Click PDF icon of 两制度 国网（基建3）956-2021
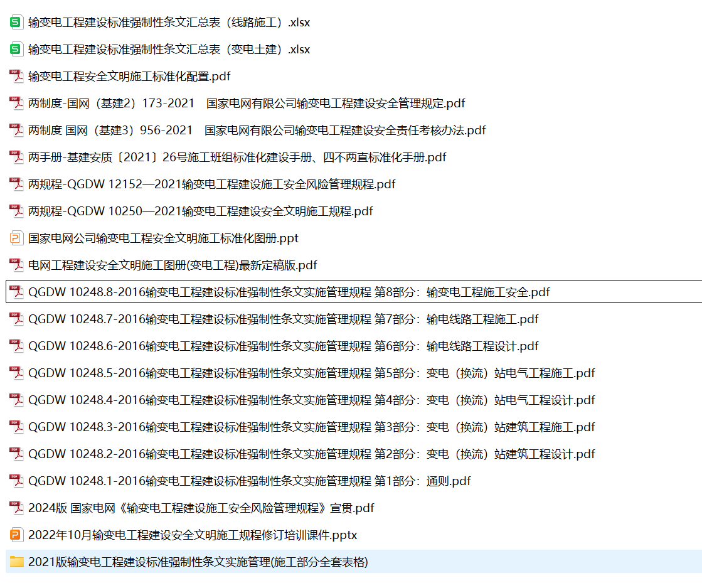 (x=16, y=130)
